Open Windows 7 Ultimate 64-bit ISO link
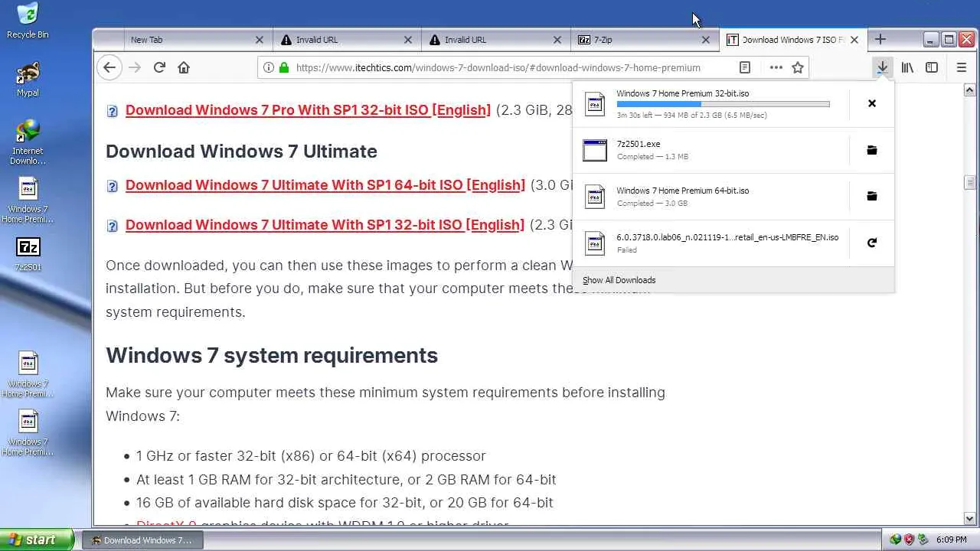Viewport: 980px width, 551px height. click(x=325, y=185)
